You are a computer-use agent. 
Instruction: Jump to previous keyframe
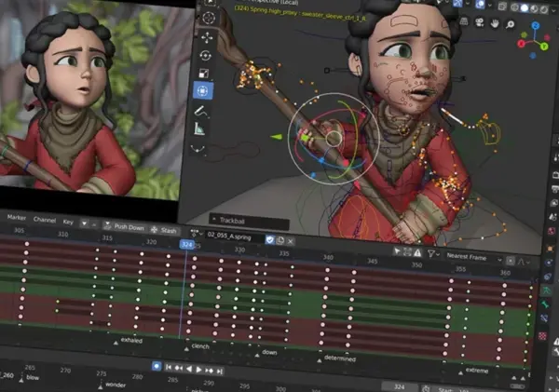pos(178,368)
